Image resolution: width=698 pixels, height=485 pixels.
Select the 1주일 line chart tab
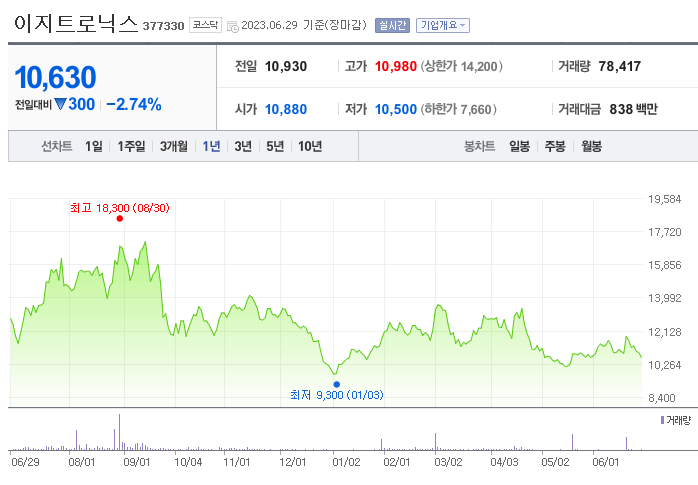(131, 146)
